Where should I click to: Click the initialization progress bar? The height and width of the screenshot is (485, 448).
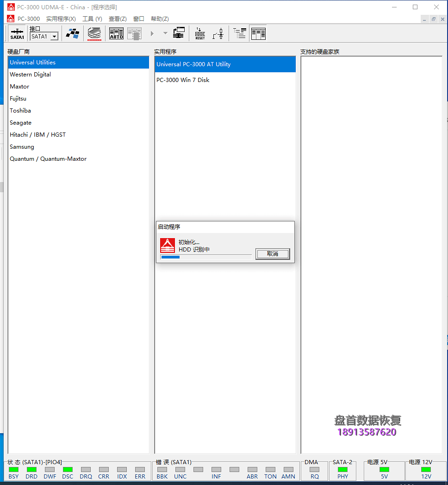[206, 257]
